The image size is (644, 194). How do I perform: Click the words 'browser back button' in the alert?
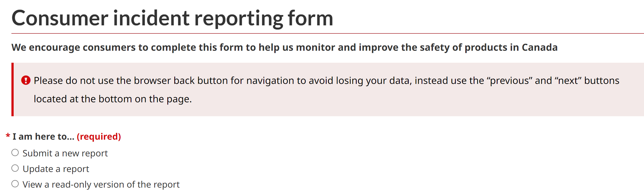(x=181, y=81)
